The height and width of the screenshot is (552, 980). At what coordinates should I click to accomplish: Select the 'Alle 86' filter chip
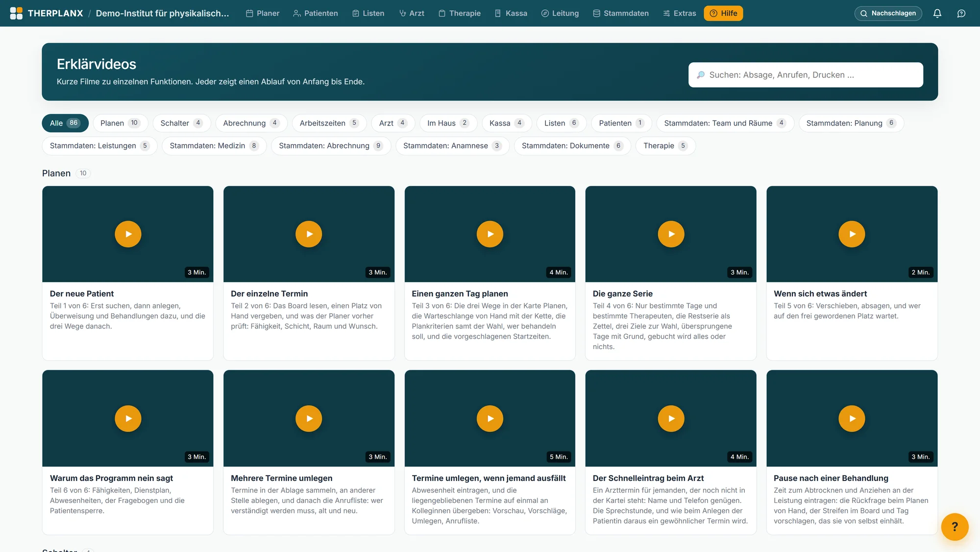(x=65, y=123)
